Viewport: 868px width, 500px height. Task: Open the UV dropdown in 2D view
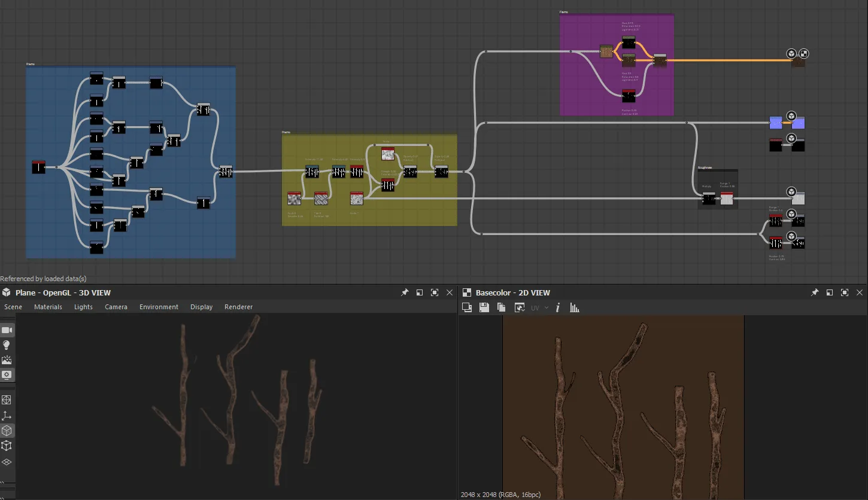pyautogui.click(x=540, y=307)
